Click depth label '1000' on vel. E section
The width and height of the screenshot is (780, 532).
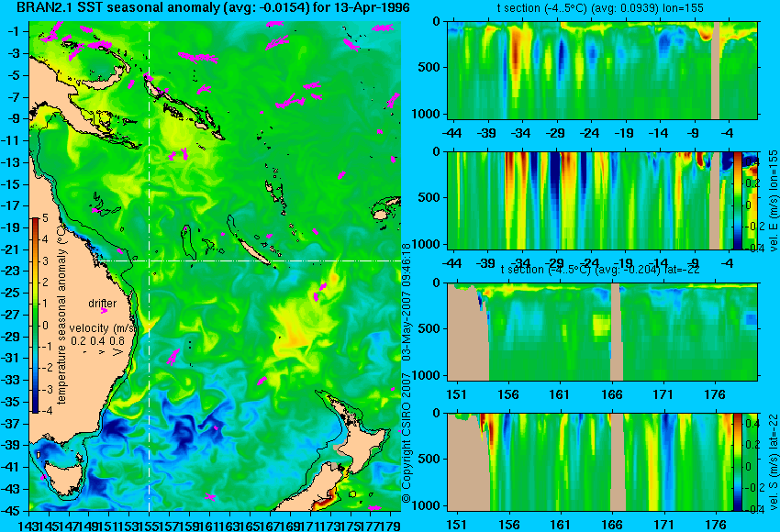pos(427,244)
